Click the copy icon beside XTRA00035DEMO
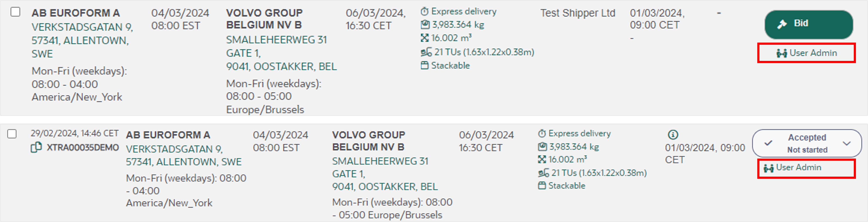 pos(36,147)
